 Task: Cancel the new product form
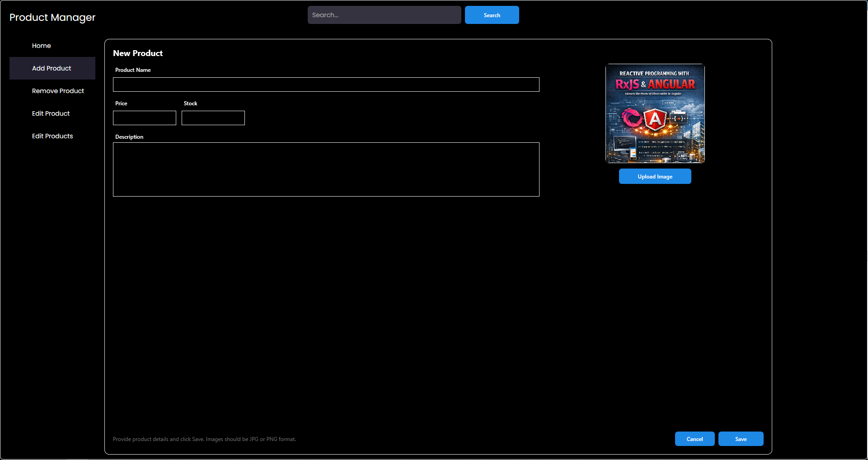pyautogui.click(x=695, y=439)
